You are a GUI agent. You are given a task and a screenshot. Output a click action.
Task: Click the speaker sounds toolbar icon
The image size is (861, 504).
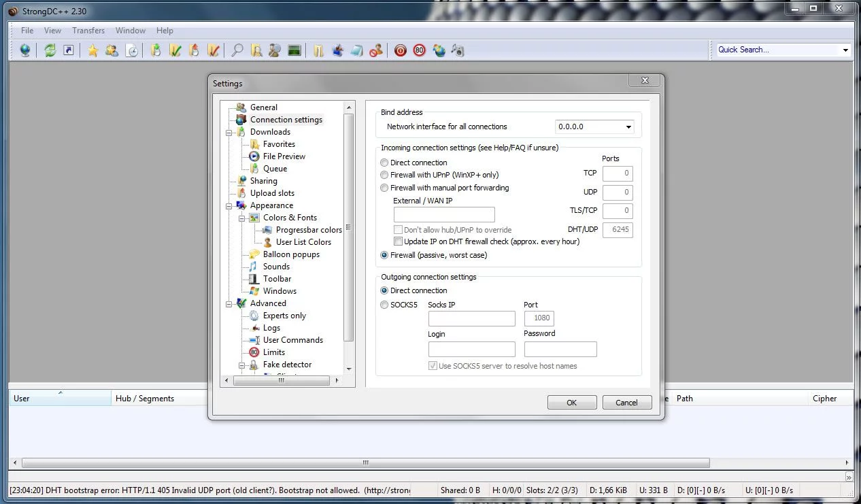coord(458,50)
